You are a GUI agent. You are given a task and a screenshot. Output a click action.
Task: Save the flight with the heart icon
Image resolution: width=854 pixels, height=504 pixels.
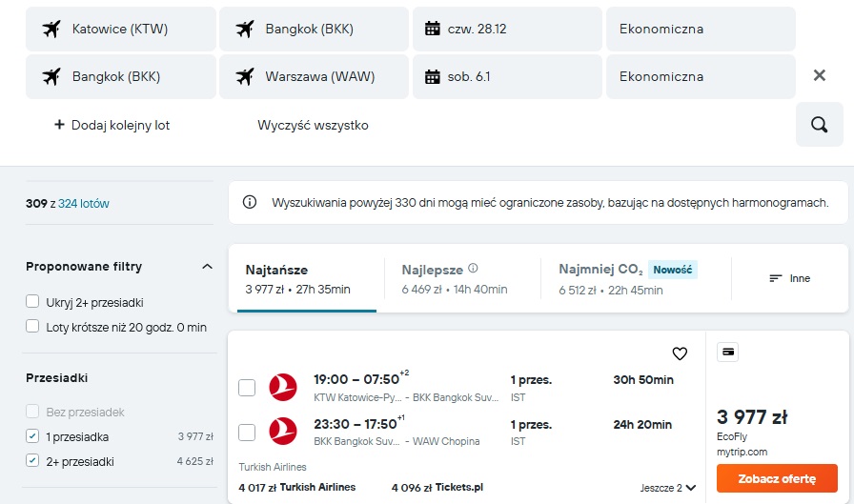tap(680, 353)
